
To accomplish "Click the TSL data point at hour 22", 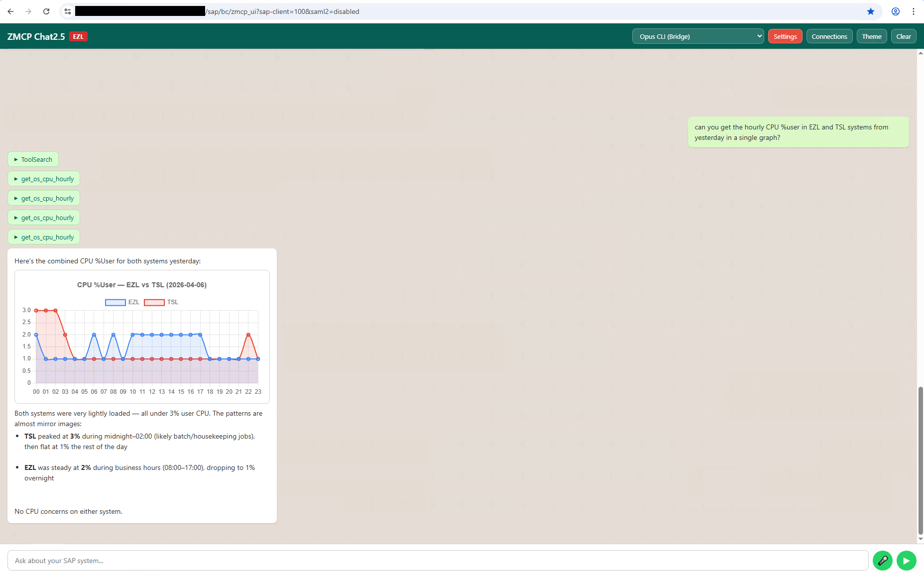I will pos(248,335).
